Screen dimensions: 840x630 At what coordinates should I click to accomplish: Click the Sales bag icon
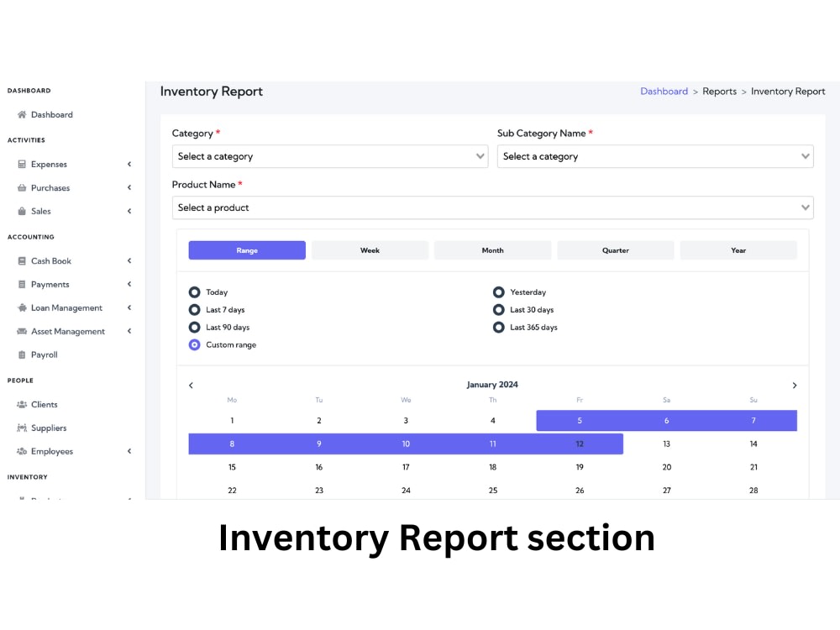[22, 211]
